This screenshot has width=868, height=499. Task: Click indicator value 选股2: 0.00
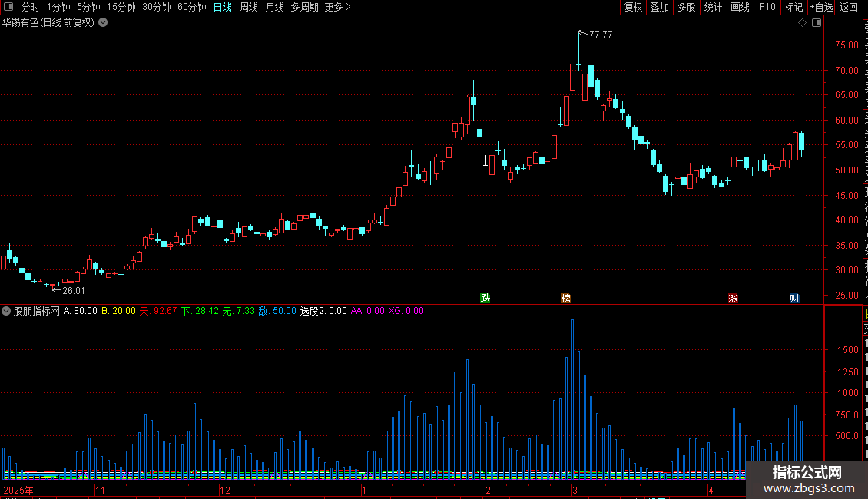point(323,311)
